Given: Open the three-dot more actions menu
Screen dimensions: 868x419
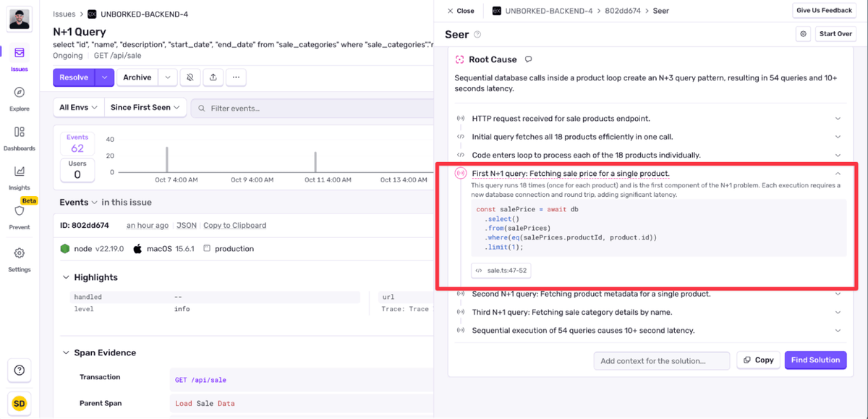Looking at the screenshot, I should (236, 77).
